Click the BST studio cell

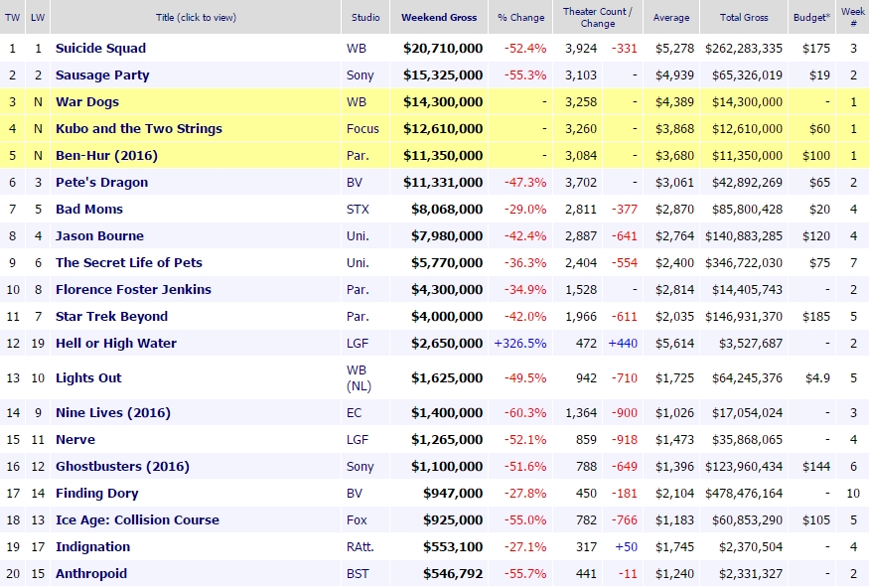pyautogui.click(x=358, y=573)
